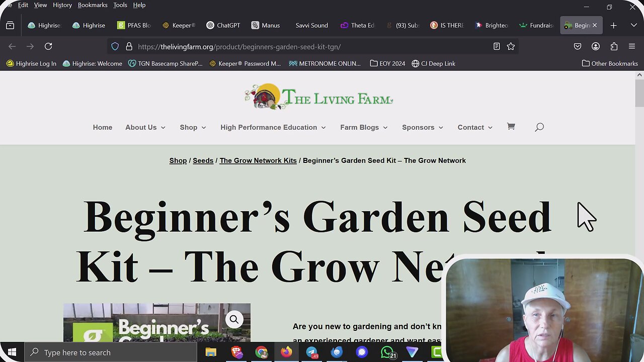
Task: Open Other Bookmarks folder
Action: (610, 63)
